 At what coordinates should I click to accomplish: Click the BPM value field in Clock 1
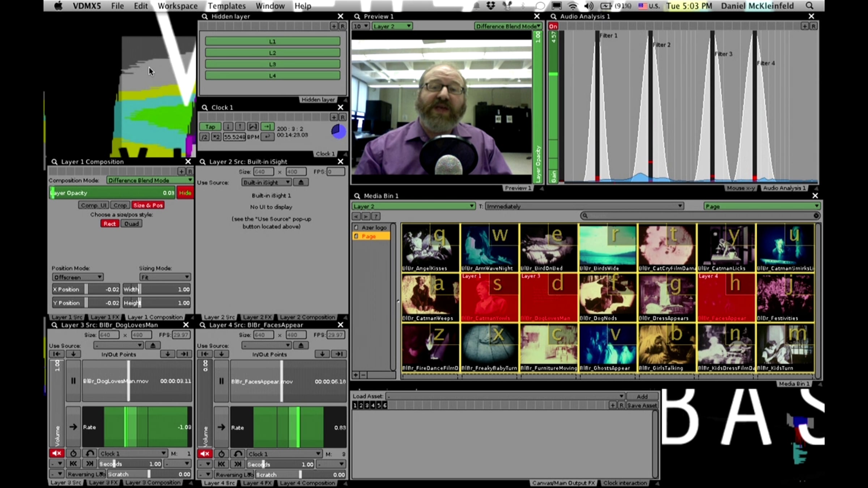(234, 137)
